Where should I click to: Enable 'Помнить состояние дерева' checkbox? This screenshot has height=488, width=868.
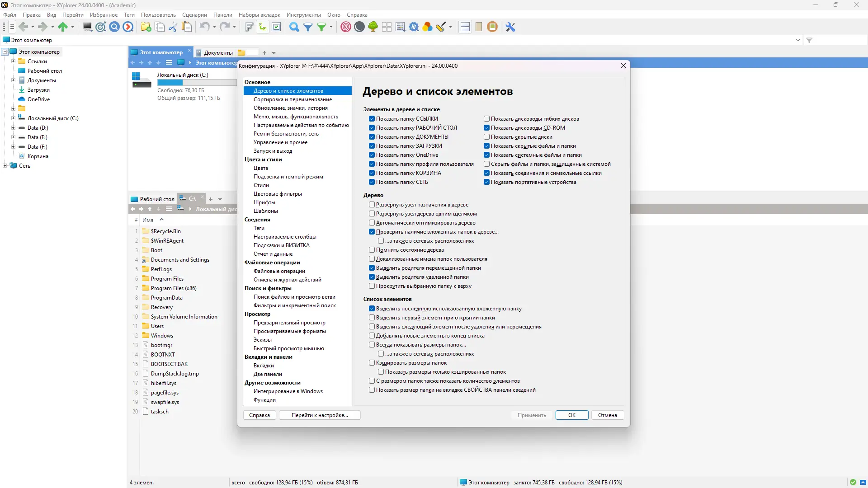coord(372,250)
